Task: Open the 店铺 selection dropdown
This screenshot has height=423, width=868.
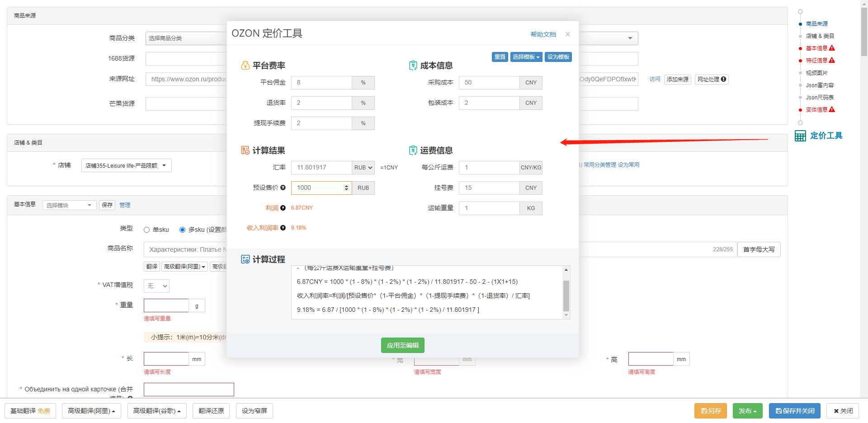Action: pos(127,165)
